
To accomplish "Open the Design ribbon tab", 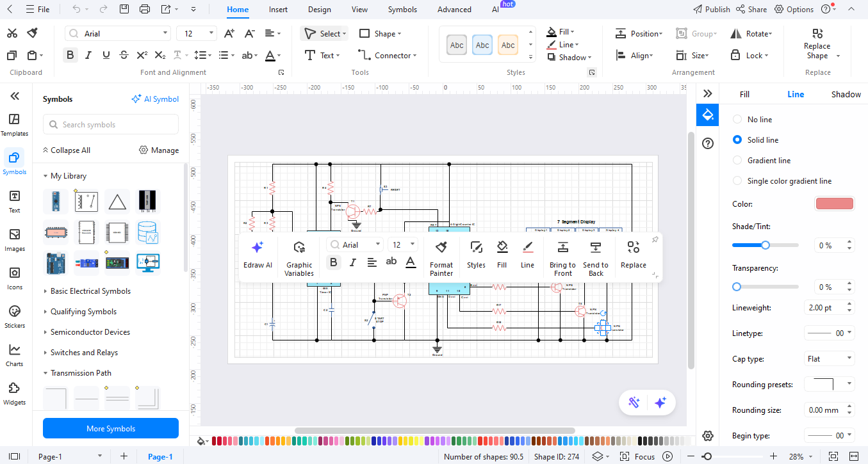I will [x=319, y=10].
